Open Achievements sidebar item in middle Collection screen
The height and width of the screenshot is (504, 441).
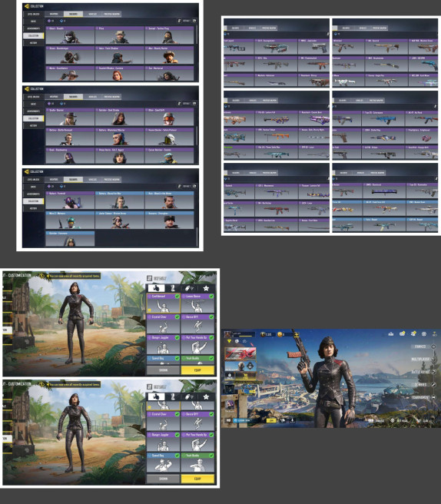pos(34,111)
